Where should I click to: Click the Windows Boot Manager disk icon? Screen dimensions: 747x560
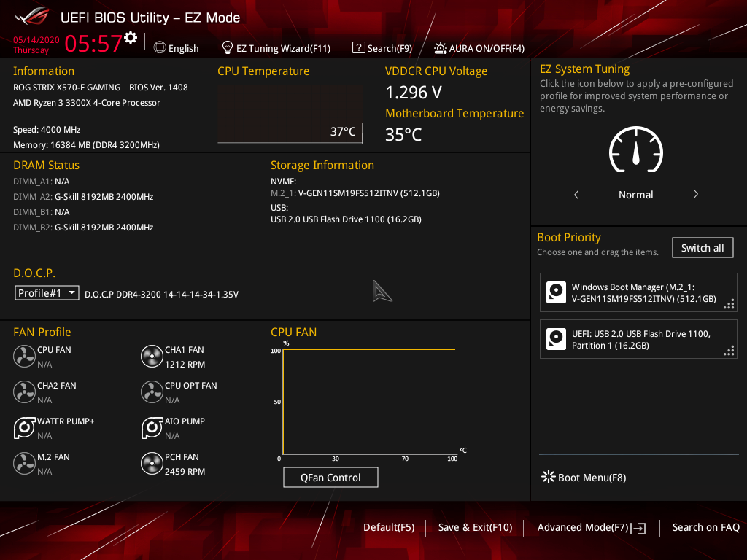coord(556,292)
